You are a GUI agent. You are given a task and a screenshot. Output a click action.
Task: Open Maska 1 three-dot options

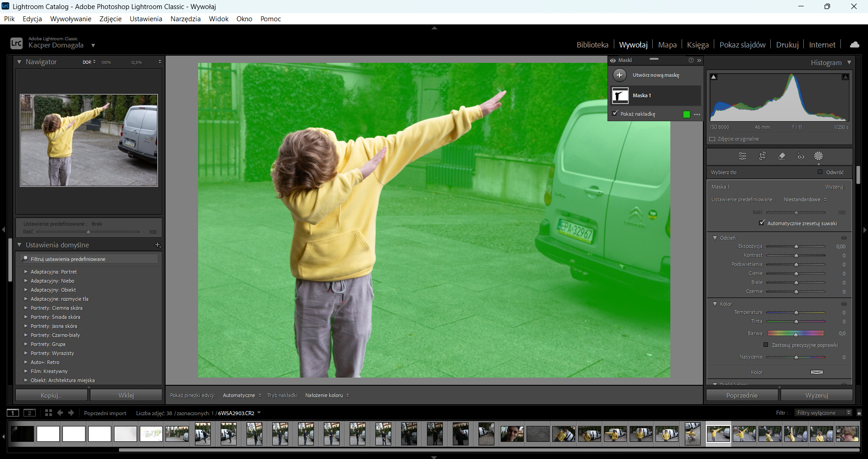point(697,114)
